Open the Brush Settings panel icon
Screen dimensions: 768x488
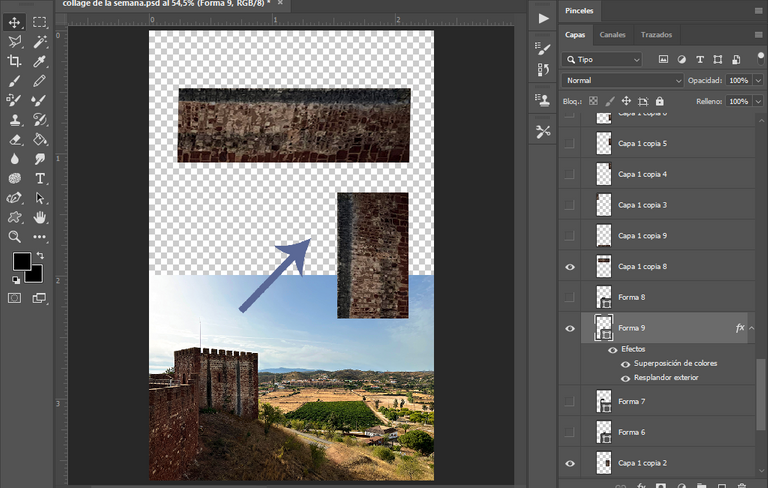(x=543, y=49)
